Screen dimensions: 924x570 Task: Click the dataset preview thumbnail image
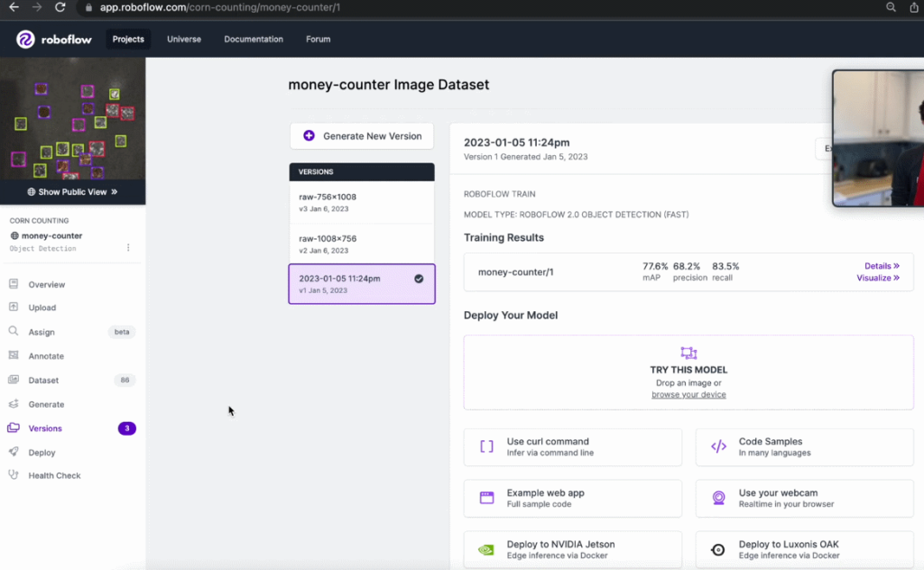(72, 118)
